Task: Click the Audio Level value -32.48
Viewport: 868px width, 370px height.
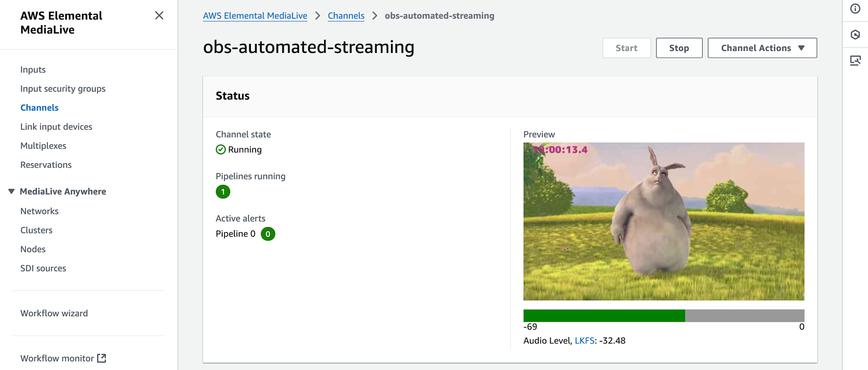Action: click(x=612, y=340)
